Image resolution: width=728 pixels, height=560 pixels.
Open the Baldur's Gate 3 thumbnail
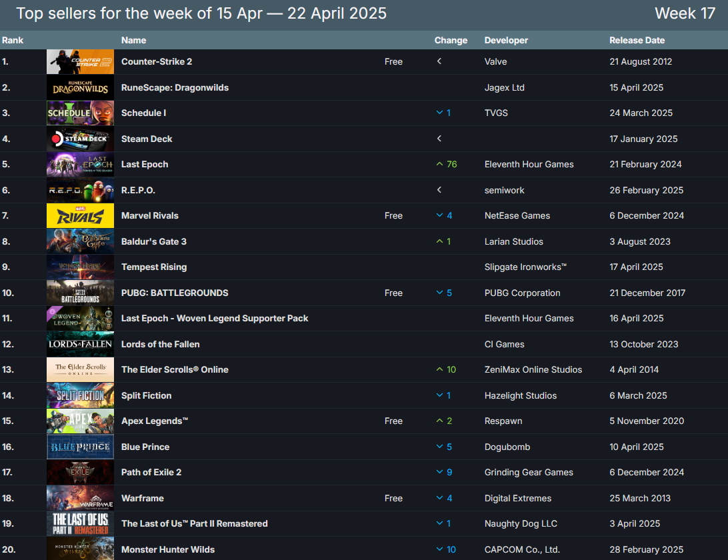[x=80, y=241]
